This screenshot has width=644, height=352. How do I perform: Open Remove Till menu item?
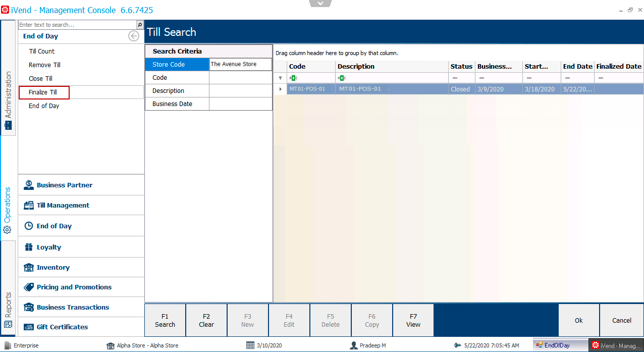tap(44, 65)
